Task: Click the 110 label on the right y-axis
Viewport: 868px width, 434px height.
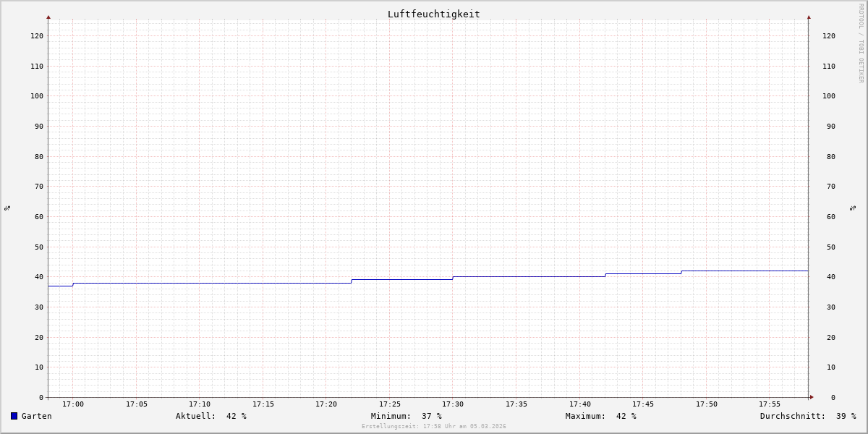Action: coord(829,66)
